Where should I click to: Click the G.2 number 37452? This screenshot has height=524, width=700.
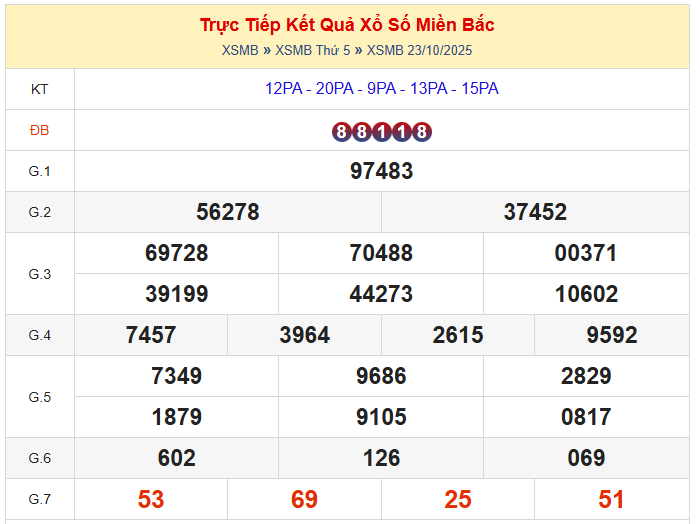(535, 212)
